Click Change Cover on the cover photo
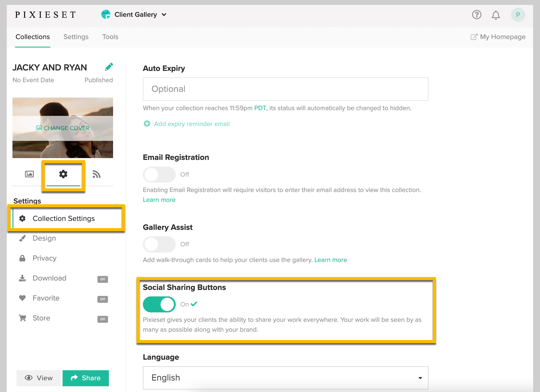 [63, 128]
